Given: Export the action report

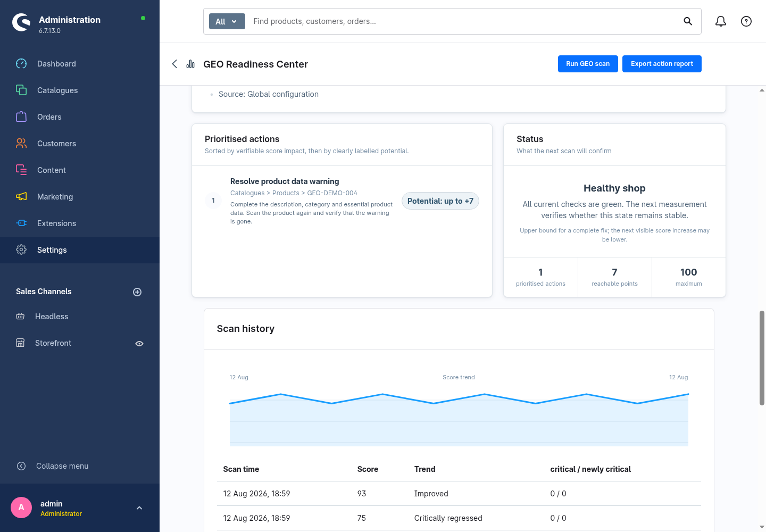Looking at the screenshot, I should click(662, 64).
